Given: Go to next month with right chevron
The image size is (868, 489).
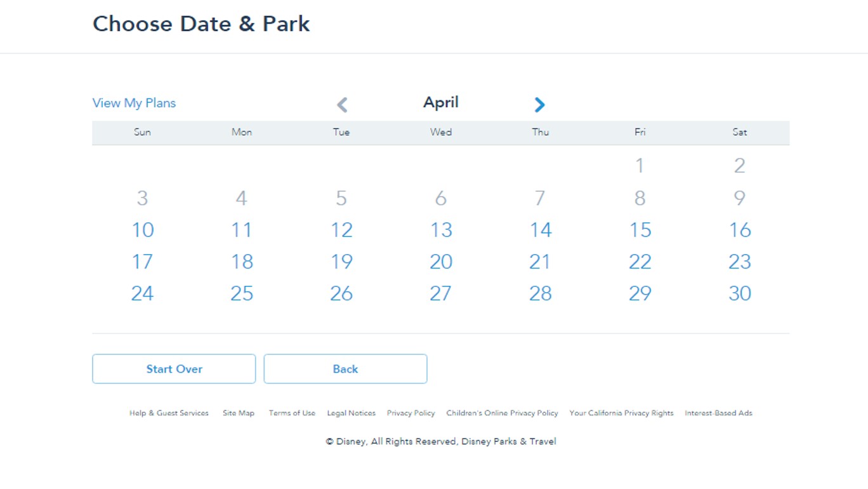Looking at the screenshot, I should click(539, 105).
